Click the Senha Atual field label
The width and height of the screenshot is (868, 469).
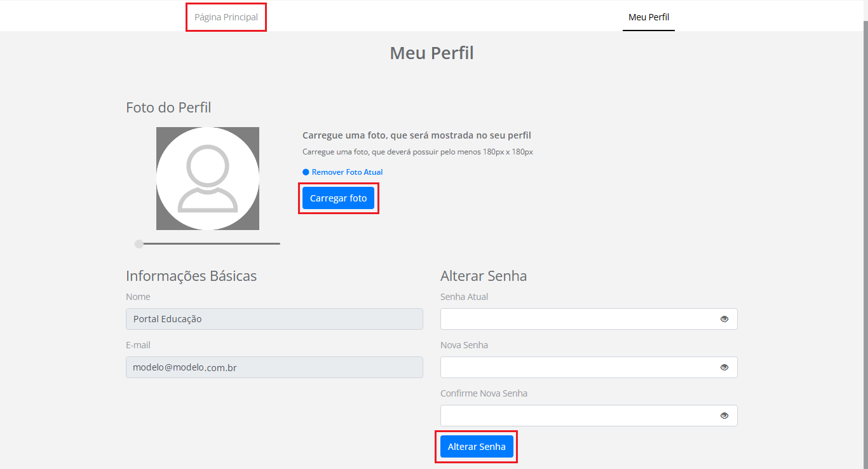tap(464, 297)
